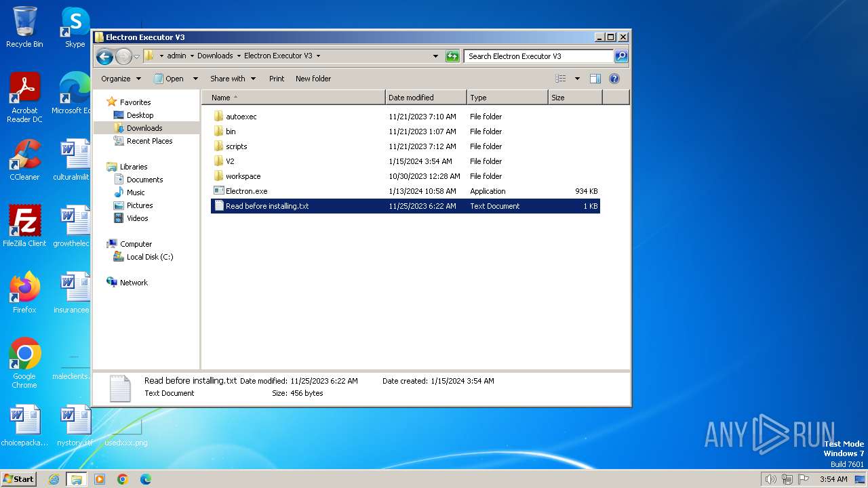Open the address bar history dropdown
This screenshot has height=488, width=868.
coord(435,56)
